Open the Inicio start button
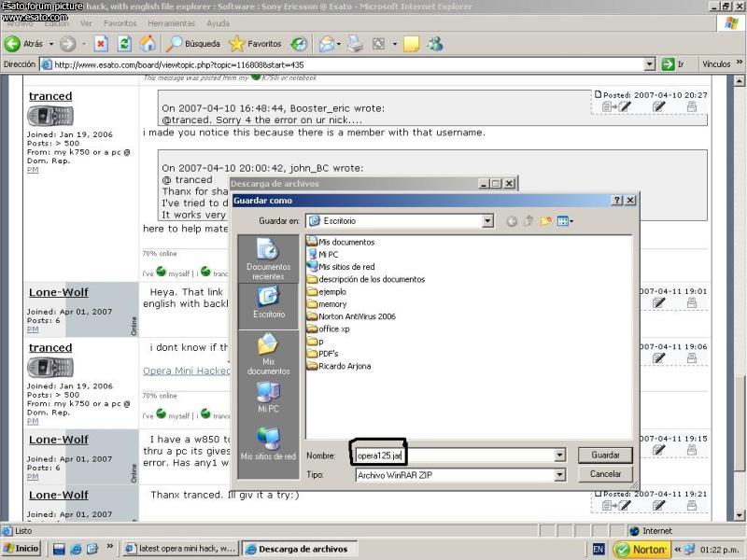The image size is (747, 560). click(x=21, y=549)
